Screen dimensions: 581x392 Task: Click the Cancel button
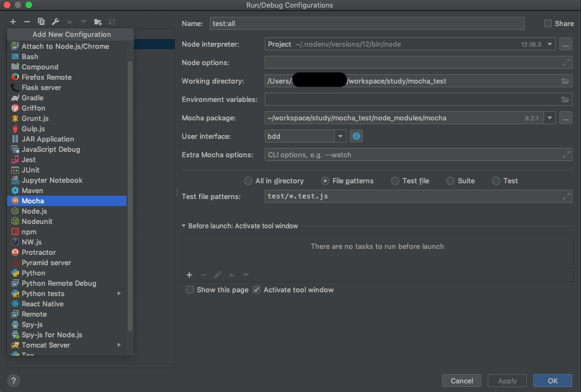pyautogui.click(x=462, y=381)
